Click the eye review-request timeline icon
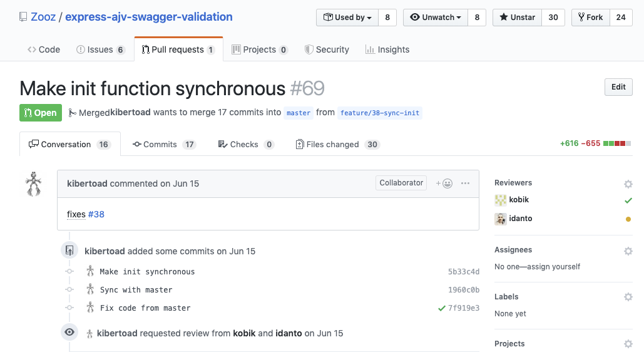 tap(69, 332)
